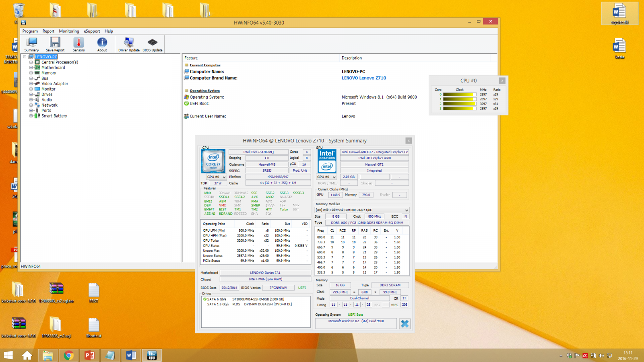The width and height of the screenshot is (644, 362).
Task: Open the Program menu
Action: 30,31
